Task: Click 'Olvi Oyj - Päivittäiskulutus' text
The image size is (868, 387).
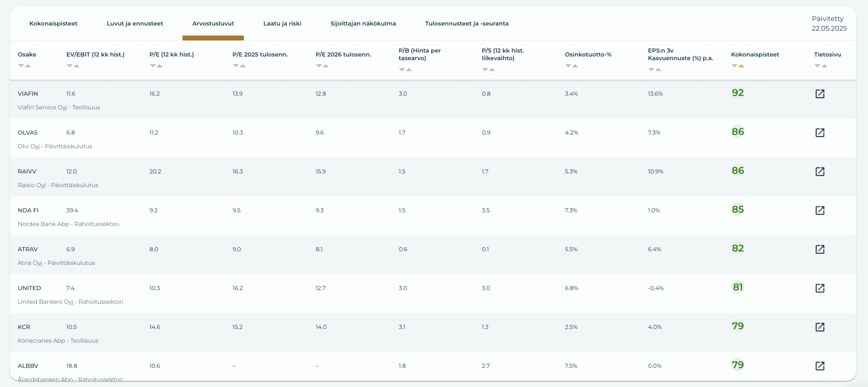Action: (x=55, y=146)
